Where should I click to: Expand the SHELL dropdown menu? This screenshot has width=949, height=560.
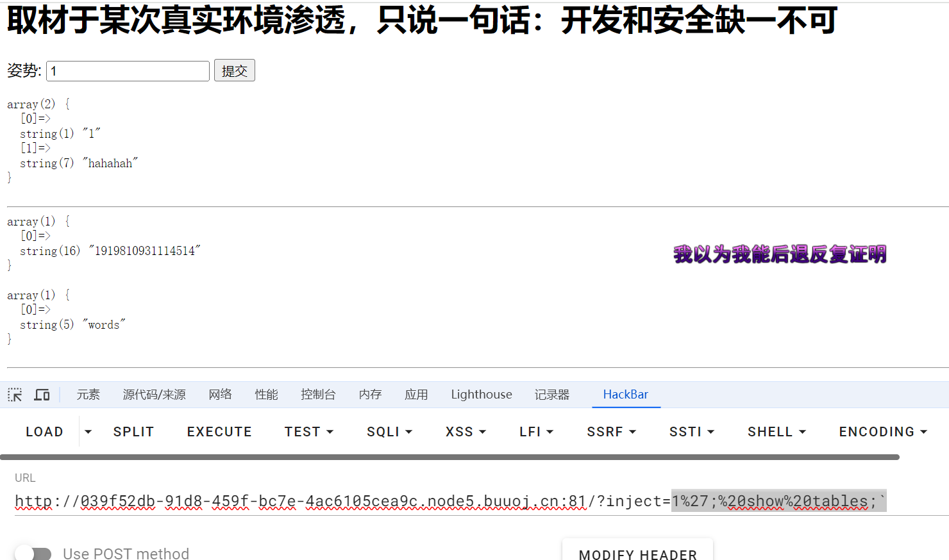click(x=777, y=432)
